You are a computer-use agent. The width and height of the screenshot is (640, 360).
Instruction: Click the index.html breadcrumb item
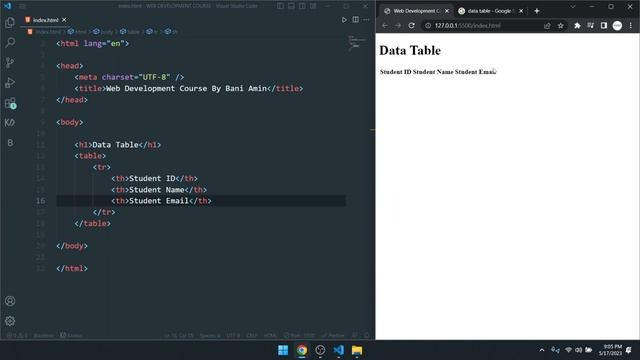click(44, 32)
